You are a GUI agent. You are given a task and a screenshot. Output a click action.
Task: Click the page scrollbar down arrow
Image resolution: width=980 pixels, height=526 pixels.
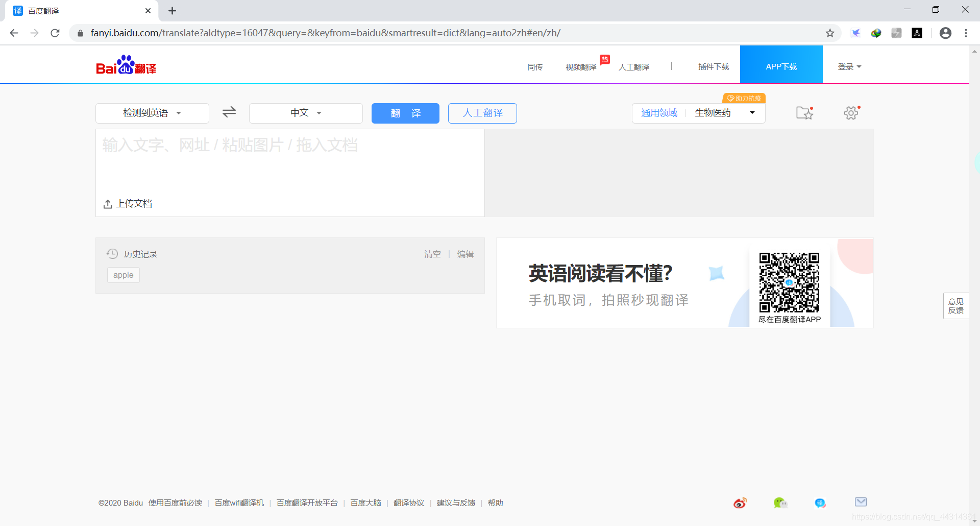tap(974, 521)
